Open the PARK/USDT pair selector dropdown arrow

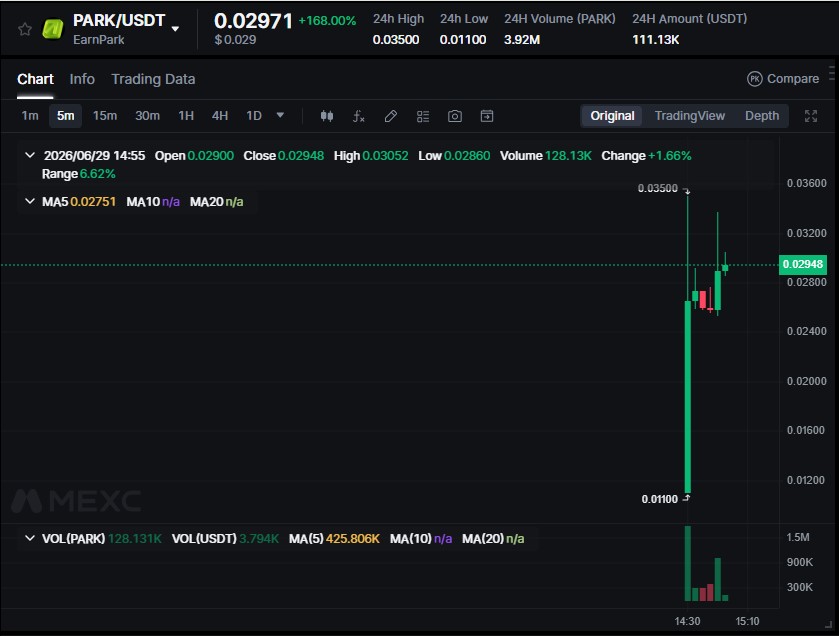[x=175, y=29]
